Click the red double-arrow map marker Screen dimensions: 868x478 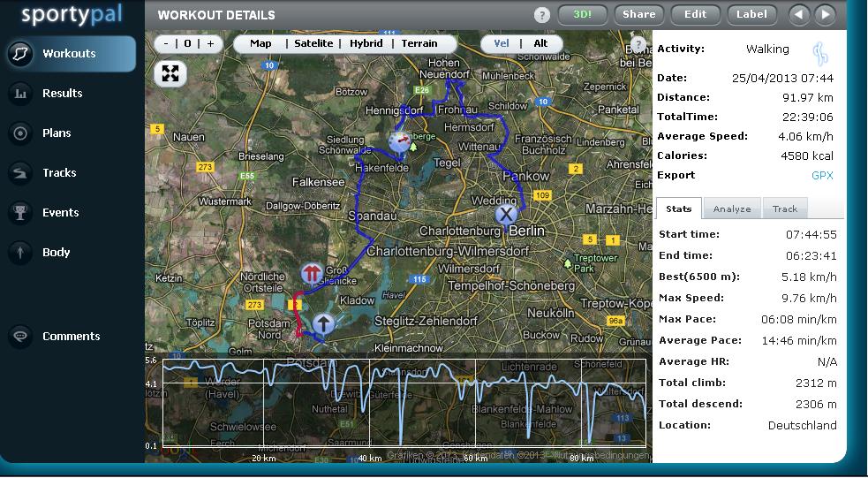311,273
